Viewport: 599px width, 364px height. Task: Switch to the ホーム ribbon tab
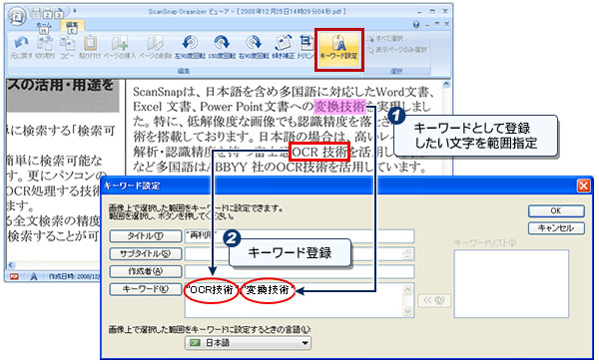[x=44, y=26]
